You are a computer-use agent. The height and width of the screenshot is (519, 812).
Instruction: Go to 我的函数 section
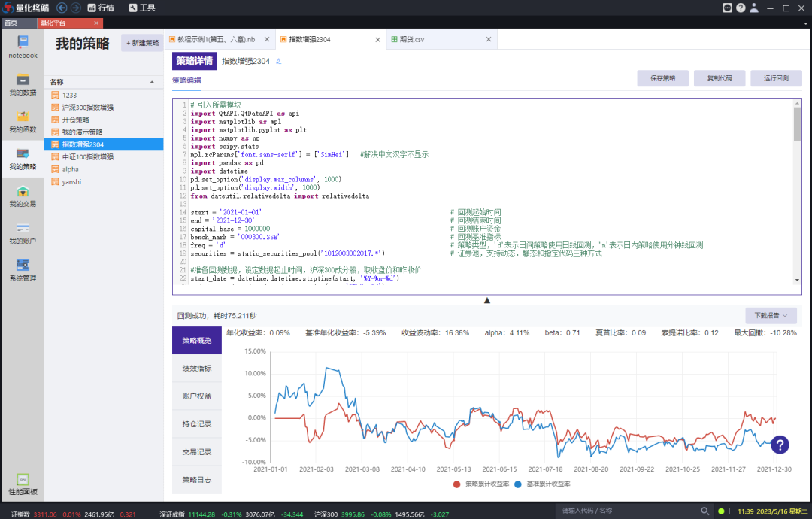pyautogui.click(x=23, y=119)
